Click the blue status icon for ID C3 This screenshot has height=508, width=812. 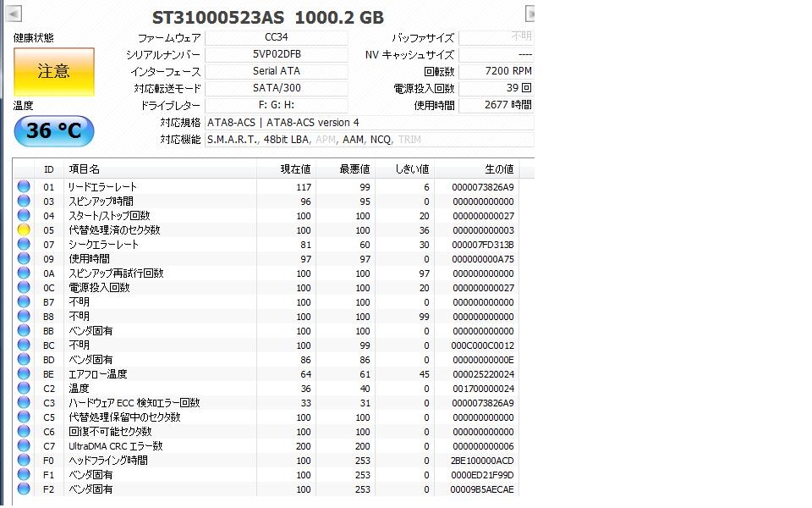[x=24, y=403]
